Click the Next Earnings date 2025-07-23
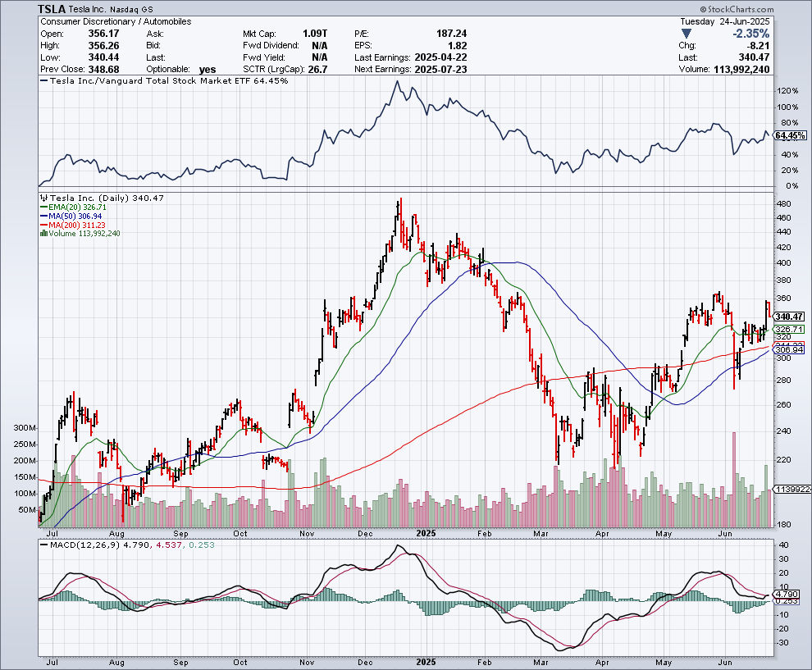The height and width of the screenshot is (670, 812). click(x=440, y=70)
